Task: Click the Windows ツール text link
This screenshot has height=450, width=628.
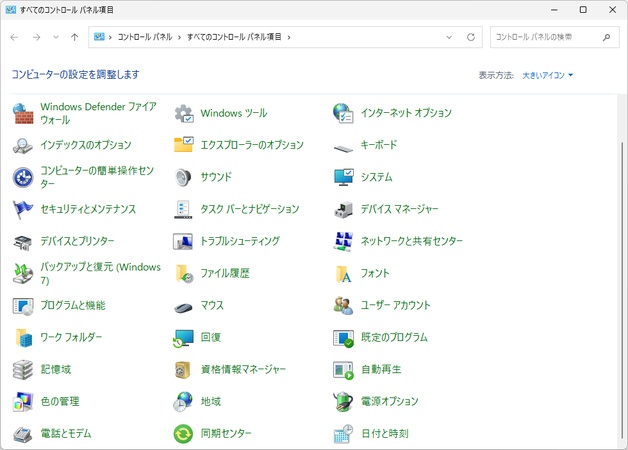Action: 234,113
